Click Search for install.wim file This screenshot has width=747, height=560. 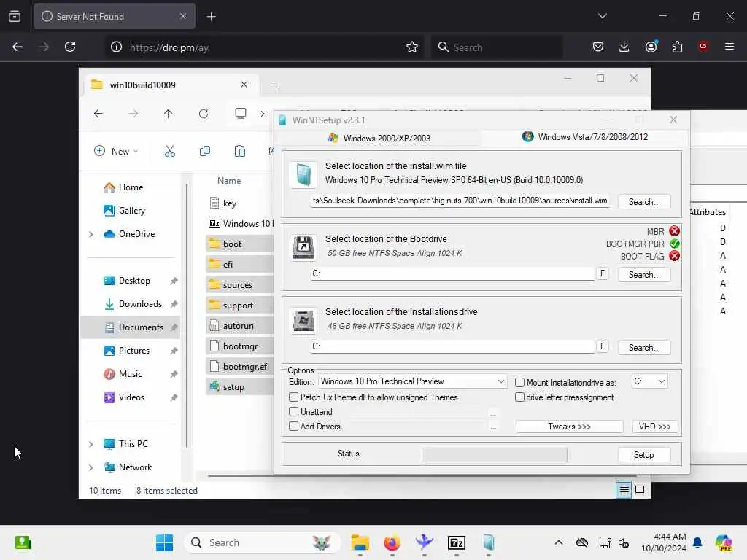click(644, 202)
